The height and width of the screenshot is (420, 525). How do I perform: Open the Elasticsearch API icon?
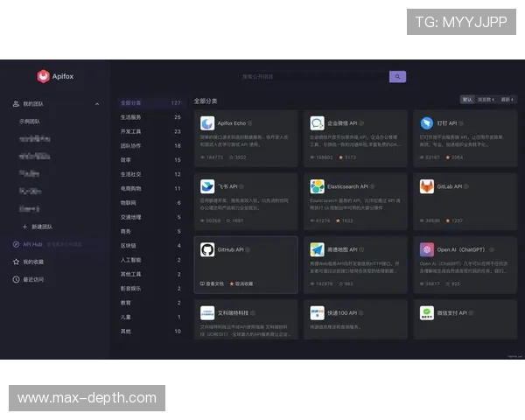click(317, 186)
